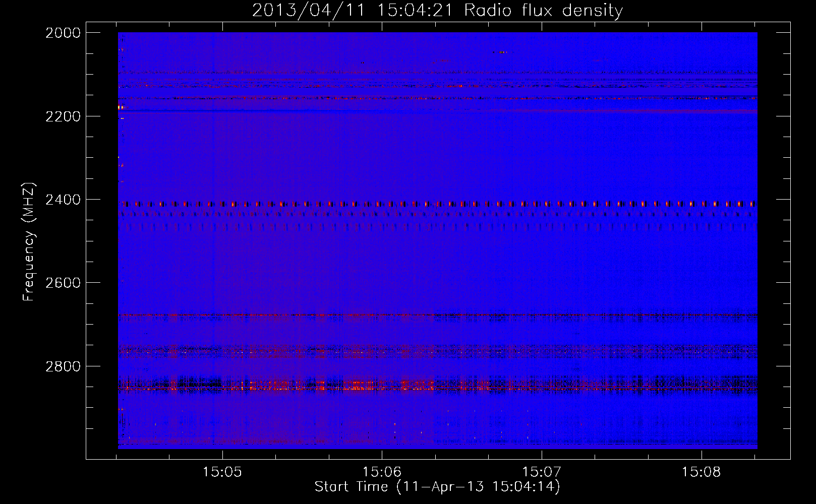The height and width of the screenshot is (504, 816).
Task: Click the '15:08' time axis label
Action: pos(702,472)
